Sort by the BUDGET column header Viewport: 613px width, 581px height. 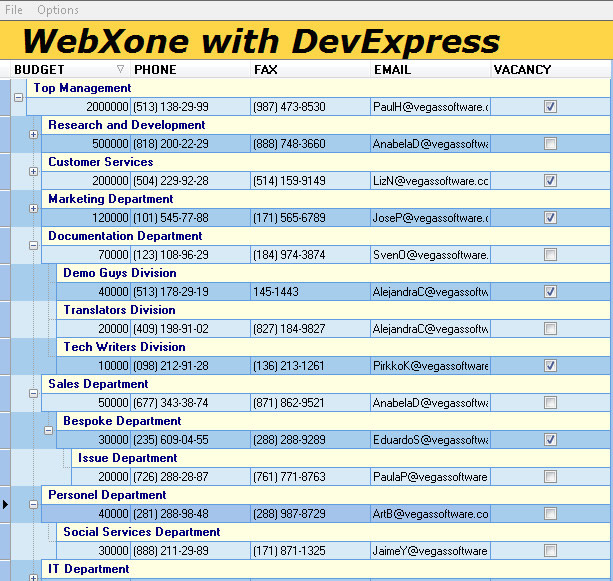tap(70, 69)
